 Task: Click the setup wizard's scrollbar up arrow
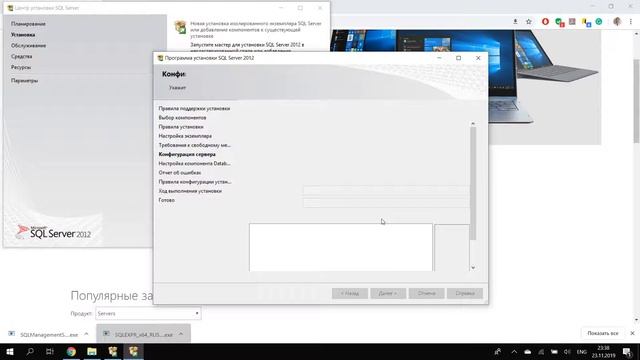click(473, 123)
